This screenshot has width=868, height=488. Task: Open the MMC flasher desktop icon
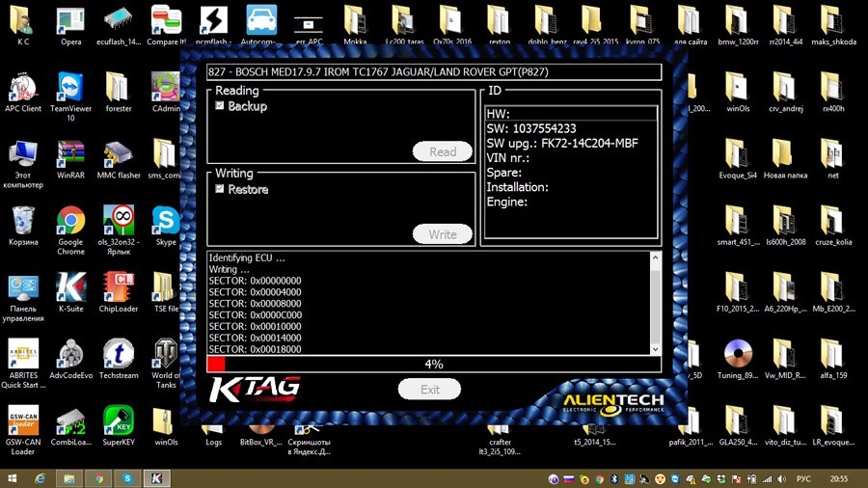[x=119, y=159]
